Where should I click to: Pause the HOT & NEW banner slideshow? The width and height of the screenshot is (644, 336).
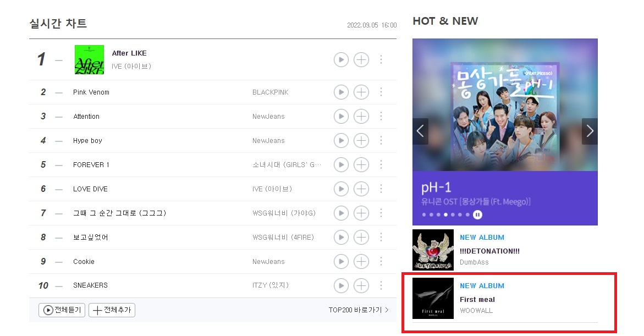point(477,214)
